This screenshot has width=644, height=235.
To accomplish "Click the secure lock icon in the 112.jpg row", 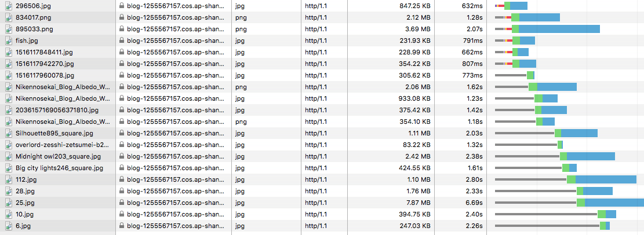I will [122, 179].
